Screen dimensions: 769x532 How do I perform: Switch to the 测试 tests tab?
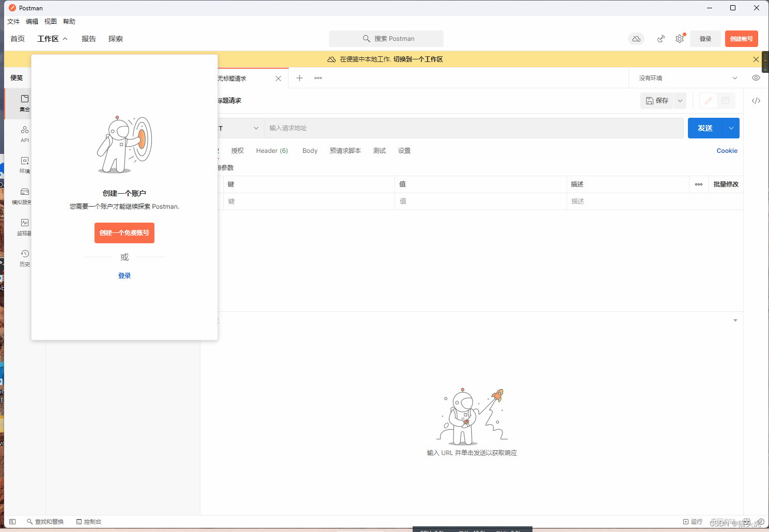pyautogui.click(x=380, y=151)
